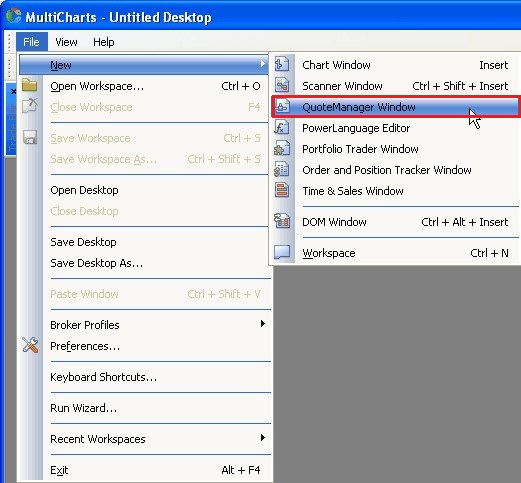Click the Scanner Window icon
The height and width of the screenshot is (483, 521).
tap(282, 85)
